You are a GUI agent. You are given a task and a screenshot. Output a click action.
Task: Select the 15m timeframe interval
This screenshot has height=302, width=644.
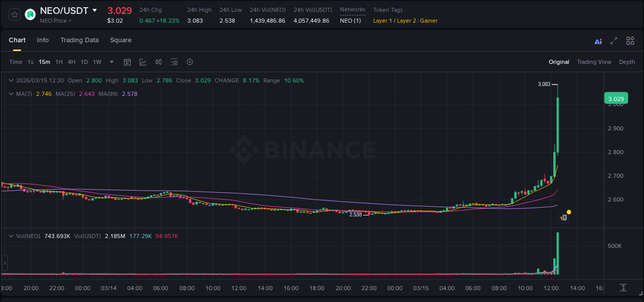pos(44,62)
